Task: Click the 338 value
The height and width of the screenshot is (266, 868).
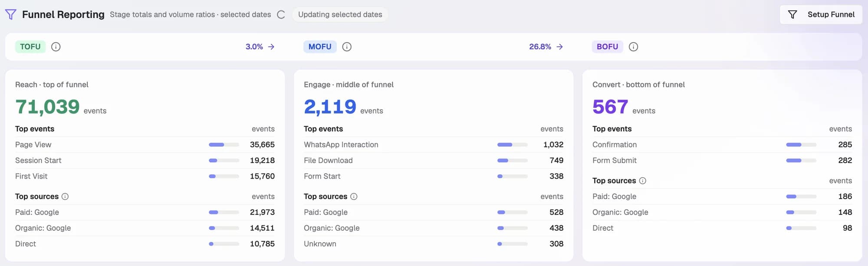Action: point(556,176)
